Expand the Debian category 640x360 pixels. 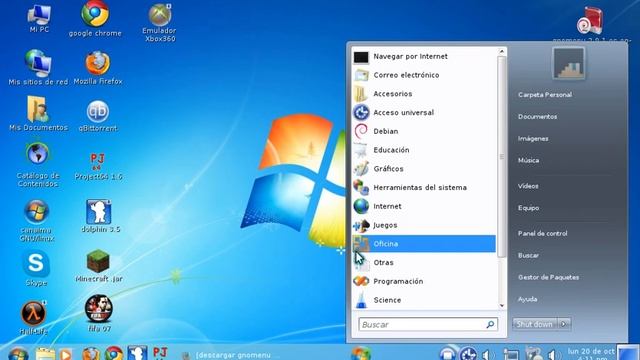point(424,131)
